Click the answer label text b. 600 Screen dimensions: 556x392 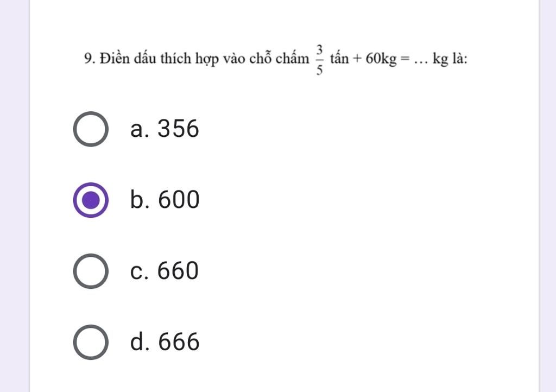click(165, 199)
